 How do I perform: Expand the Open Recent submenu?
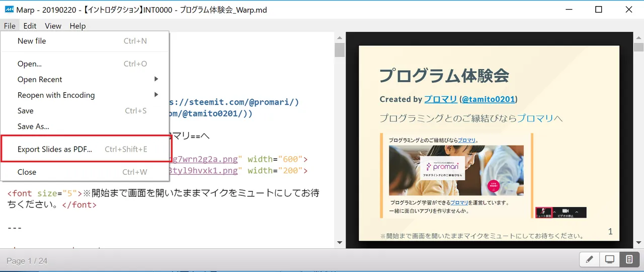pyautogui.click(x=85, y=79)
